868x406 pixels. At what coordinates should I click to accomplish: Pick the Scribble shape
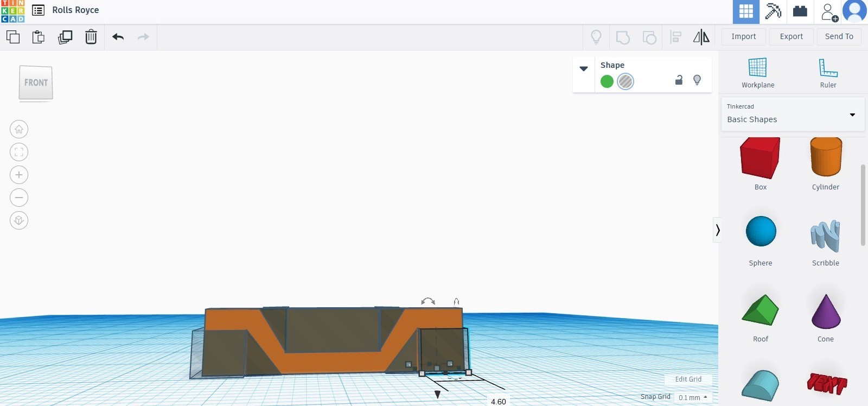pos(826,236)
